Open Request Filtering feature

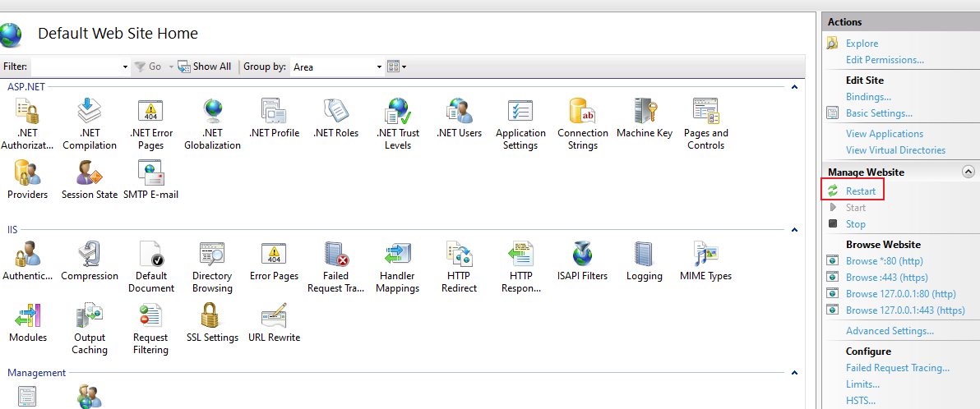pos(150,329)
